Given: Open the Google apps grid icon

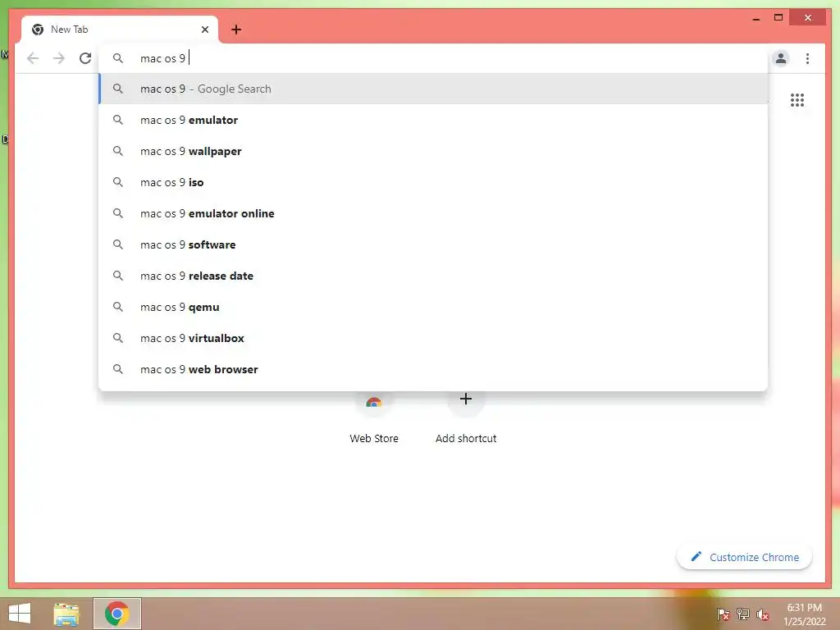Looking at the screenshot, I should coord(797,99).
